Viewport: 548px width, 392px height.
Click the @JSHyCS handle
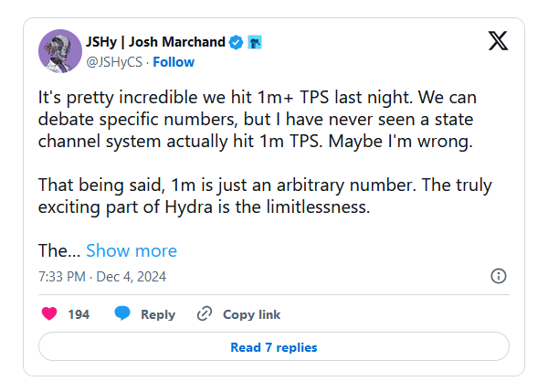(x=113, y=62)
